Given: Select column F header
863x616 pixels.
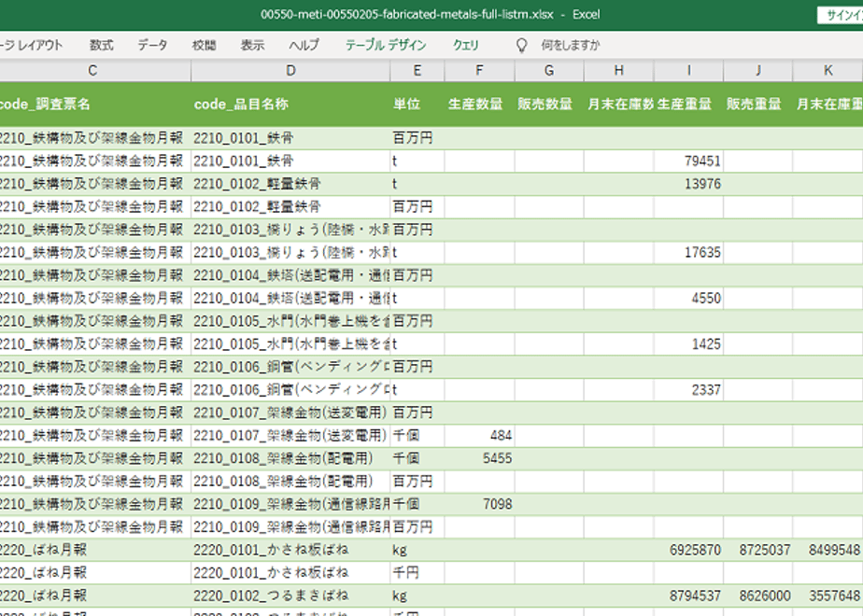Looking at the screenshot, I should pos(479,70).
